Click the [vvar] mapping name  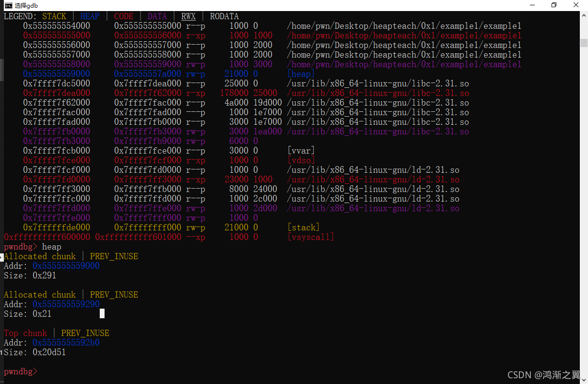click(301, 151)
